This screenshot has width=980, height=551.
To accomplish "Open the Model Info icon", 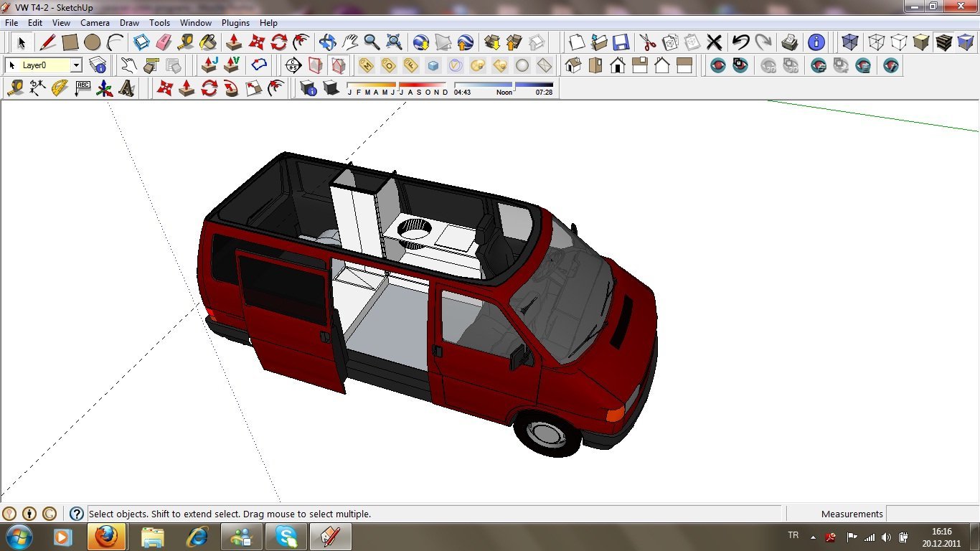I will click(816, 42).
